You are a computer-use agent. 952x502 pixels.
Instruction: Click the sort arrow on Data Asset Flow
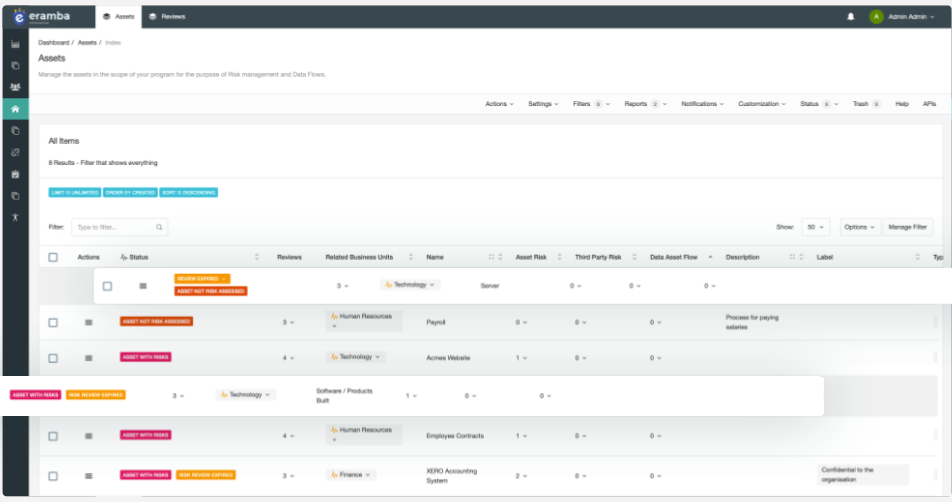coord(710,257)
